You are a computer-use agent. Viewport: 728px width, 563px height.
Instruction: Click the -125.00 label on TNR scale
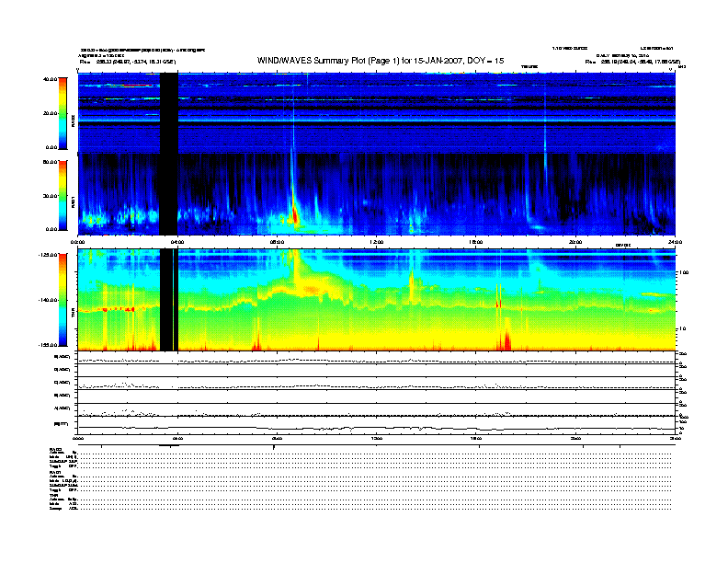[49, 255]
